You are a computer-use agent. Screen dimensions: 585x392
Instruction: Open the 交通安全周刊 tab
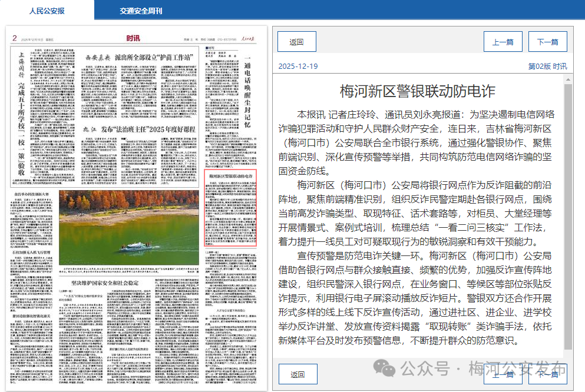[x=141, y=10]
